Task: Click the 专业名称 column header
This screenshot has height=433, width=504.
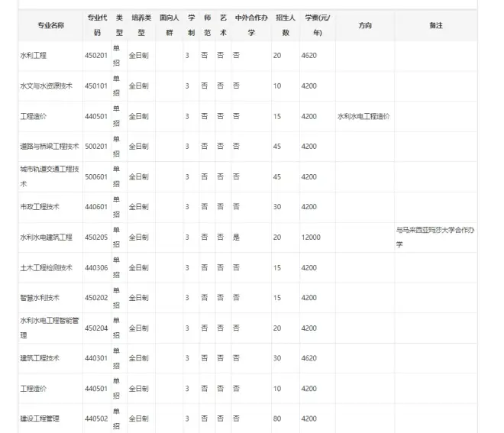Action: 50,25
